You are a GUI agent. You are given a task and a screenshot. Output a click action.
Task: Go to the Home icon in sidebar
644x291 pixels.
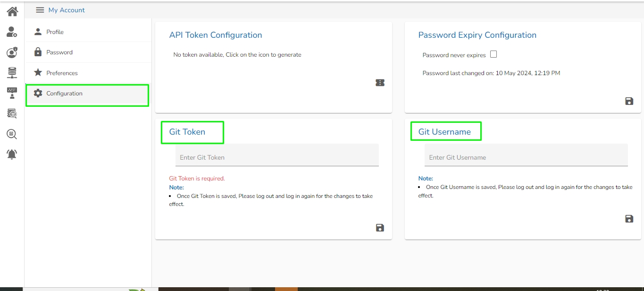(x=12, y=11)
